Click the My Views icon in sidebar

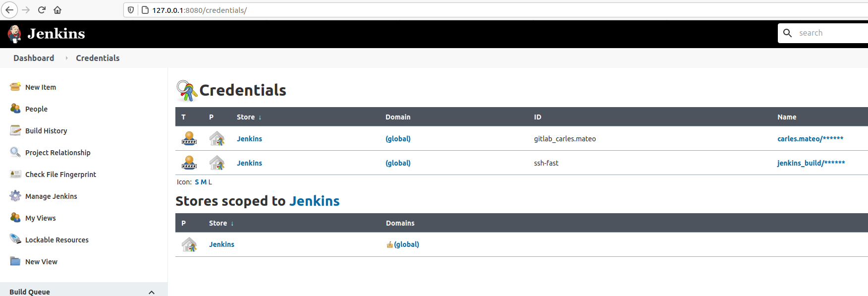15,218
